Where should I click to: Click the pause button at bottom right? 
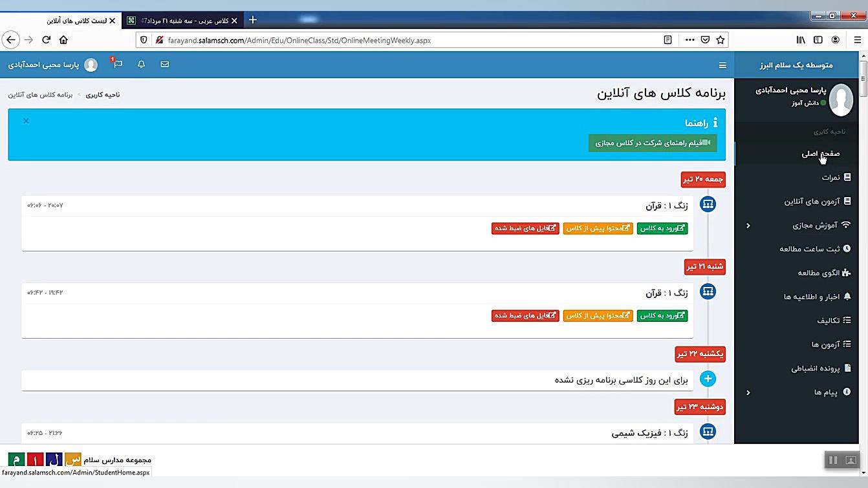[x=833, y=460]
